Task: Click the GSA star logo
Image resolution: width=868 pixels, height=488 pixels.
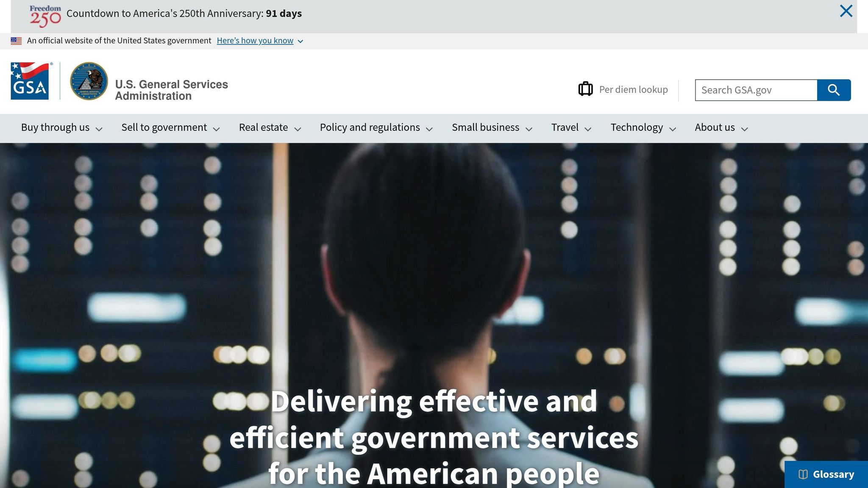Action: point(30,81)
